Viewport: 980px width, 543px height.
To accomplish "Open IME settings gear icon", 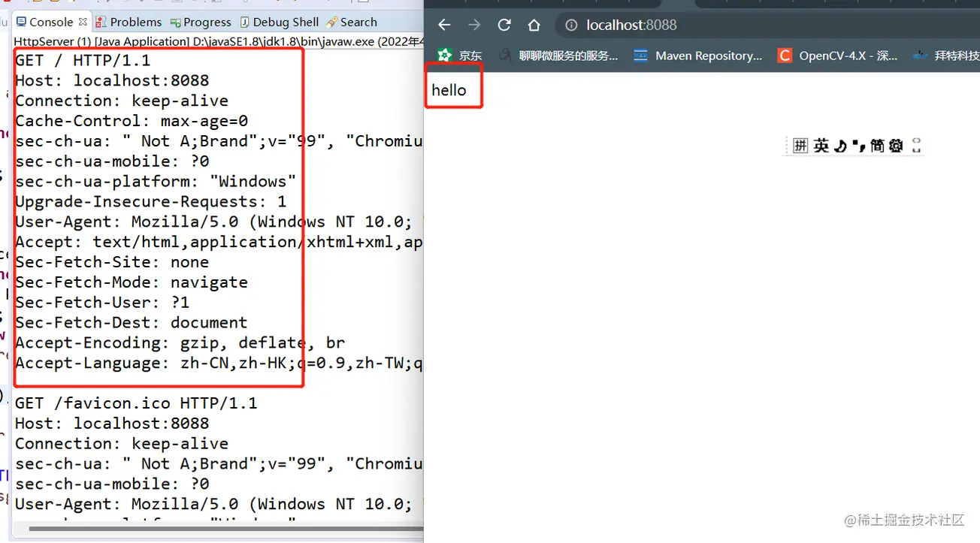I will [x=896, y=146].
